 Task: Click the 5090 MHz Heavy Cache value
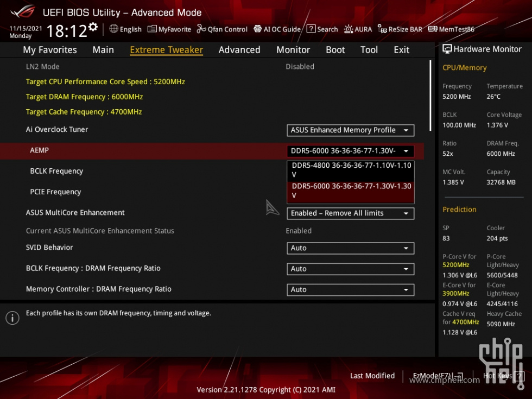coord(501,324)
